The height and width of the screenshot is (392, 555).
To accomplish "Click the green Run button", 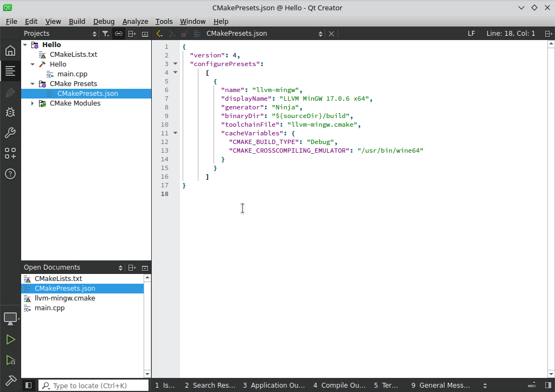I will point(10,340).
